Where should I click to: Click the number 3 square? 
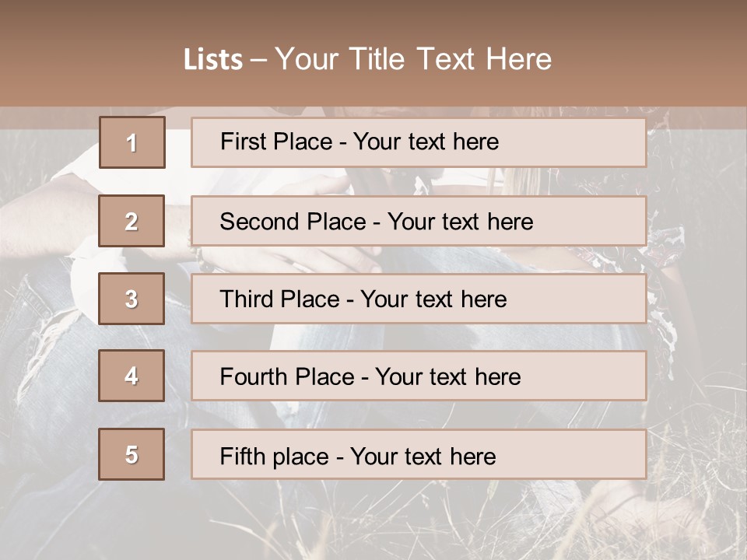coord(132,299)
